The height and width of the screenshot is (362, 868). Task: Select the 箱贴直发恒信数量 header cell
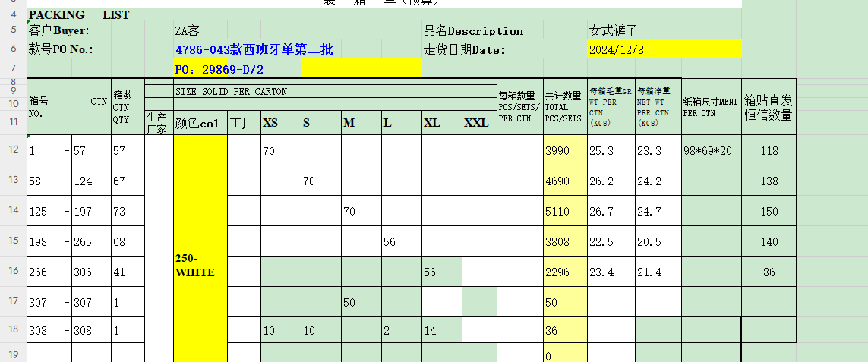point(769,108)
